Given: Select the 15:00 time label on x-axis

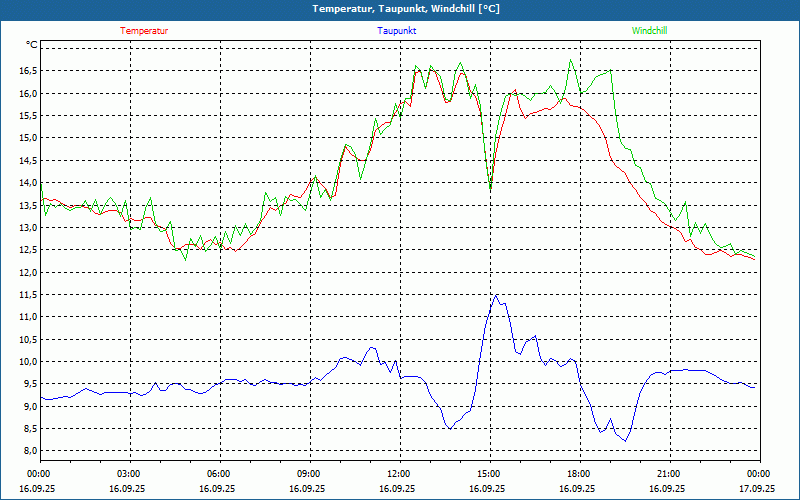Looking at the screenshot, I should click(x=488, y=474).
